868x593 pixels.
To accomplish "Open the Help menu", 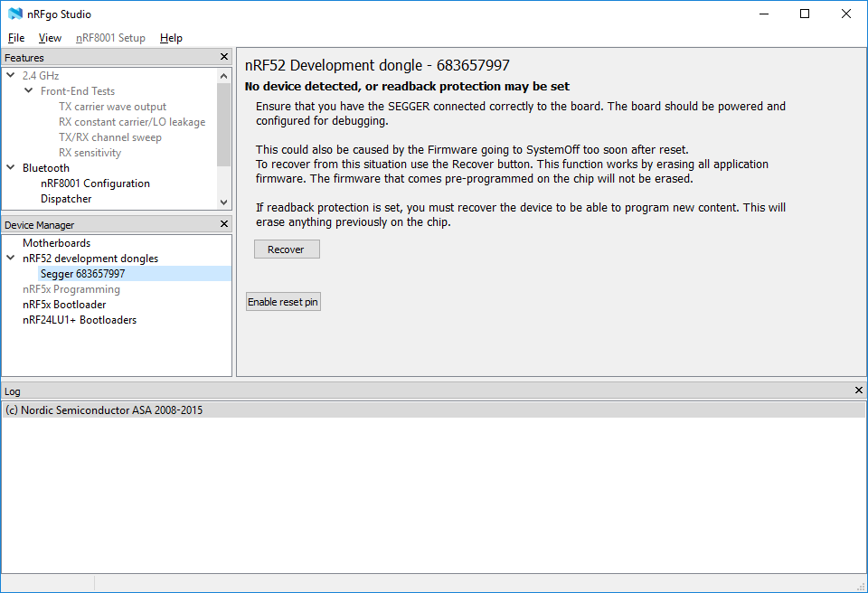I will click(171, 38).
